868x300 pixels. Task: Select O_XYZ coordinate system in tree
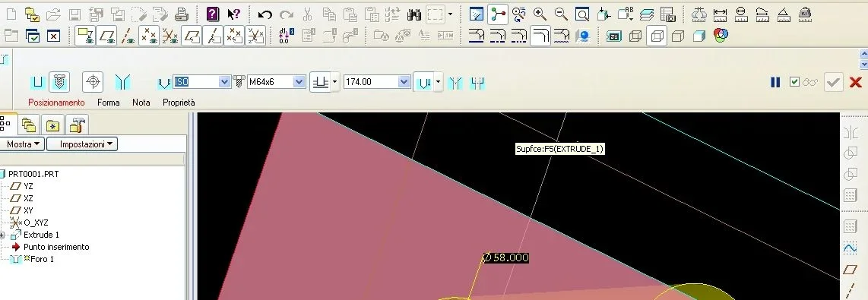tap(36, 223)
